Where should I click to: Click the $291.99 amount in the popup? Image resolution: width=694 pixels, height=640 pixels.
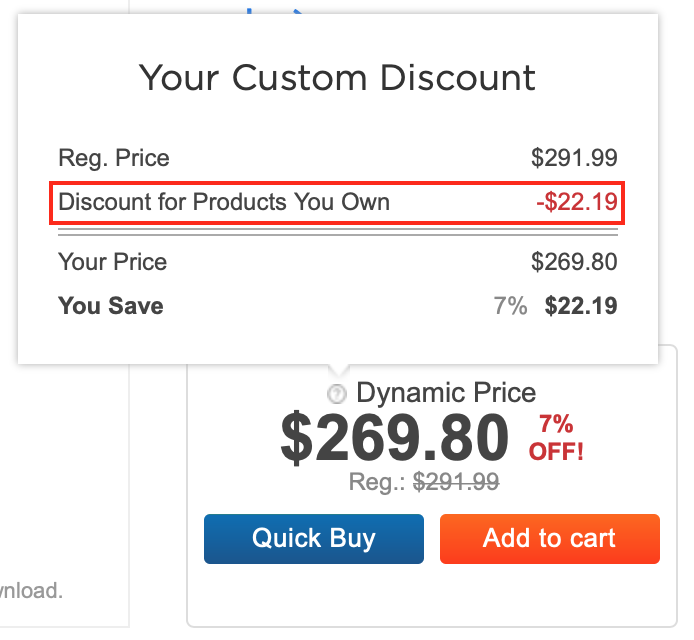click(574, 158)
